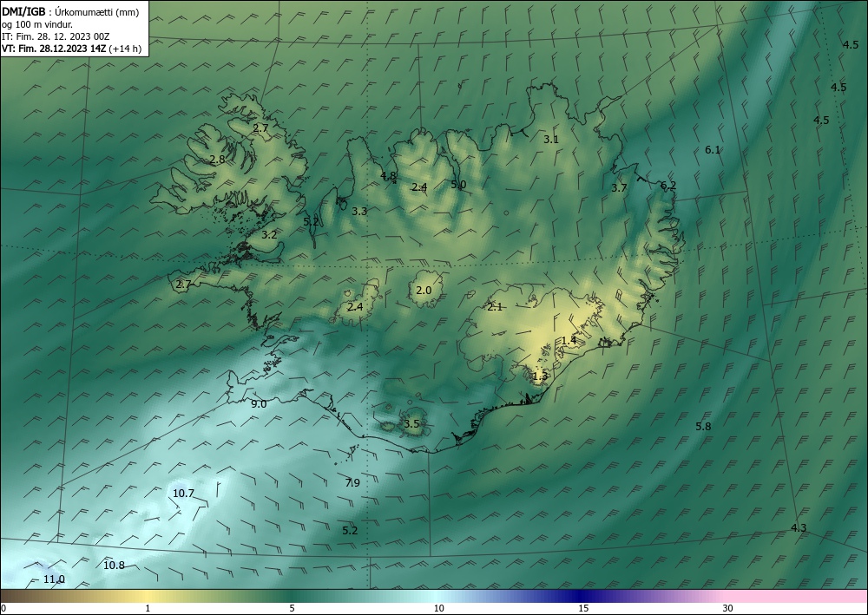
Task: Select the '(+14 h)' forecast offset text
Action: (125, 49)
